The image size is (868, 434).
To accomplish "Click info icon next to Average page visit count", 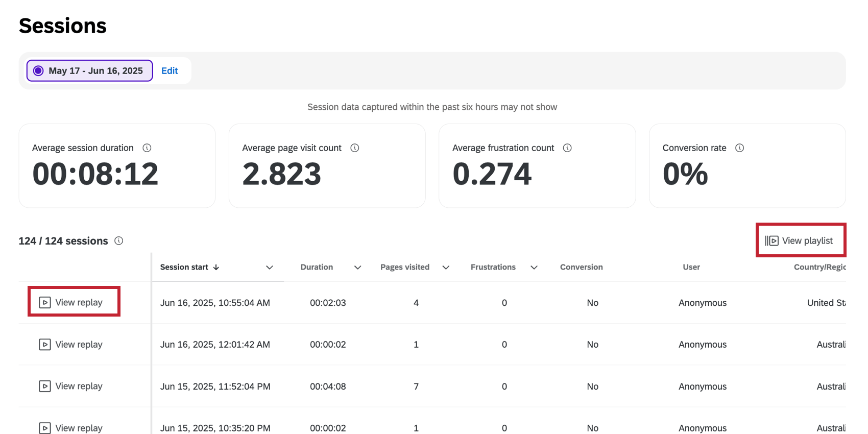I will (x=355, y=148).
